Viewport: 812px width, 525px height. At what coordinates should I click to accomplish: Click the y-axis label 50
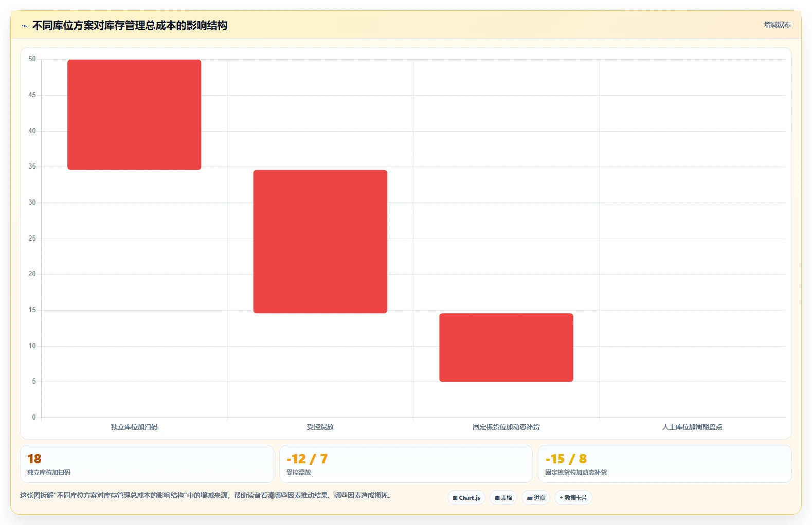[32, 59]
